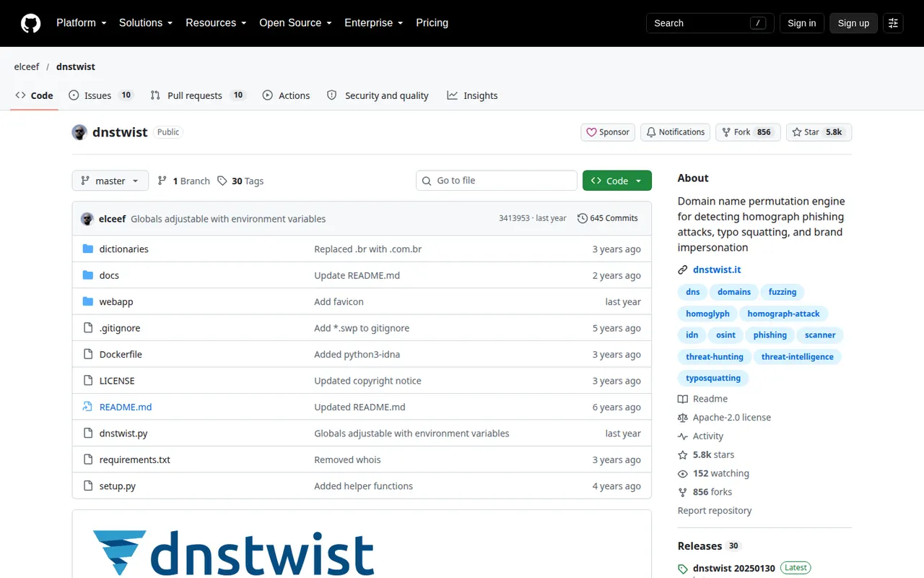Click the clock icon beside 645 Commits

(x=583, y=218)
